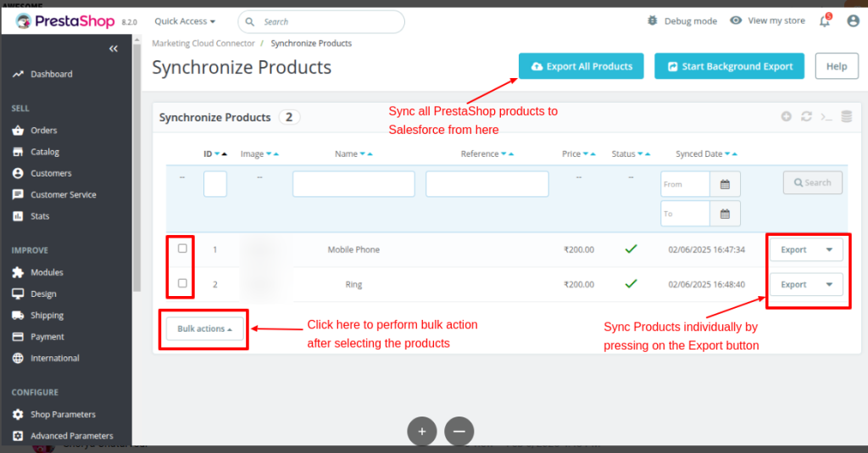The height and width of the screenshot is (453, 868).
Task: Sort the Synced Date column descending
Action: 727,154
